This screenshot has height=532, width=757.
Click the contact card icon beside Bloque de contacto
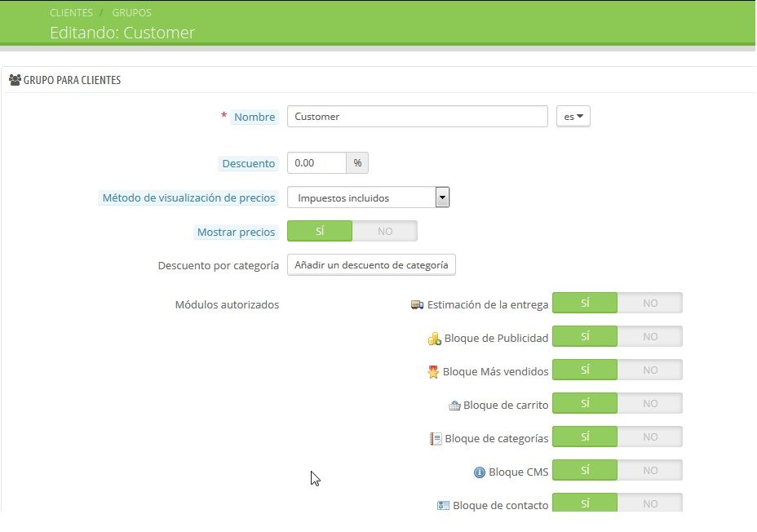[443, 505]
